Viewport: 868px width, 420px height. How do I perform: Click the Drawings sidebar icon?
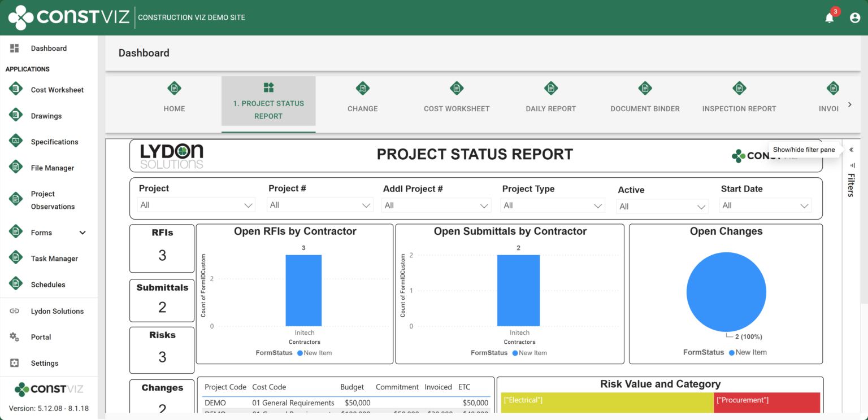pyautogui.click(x=16, y=115)
